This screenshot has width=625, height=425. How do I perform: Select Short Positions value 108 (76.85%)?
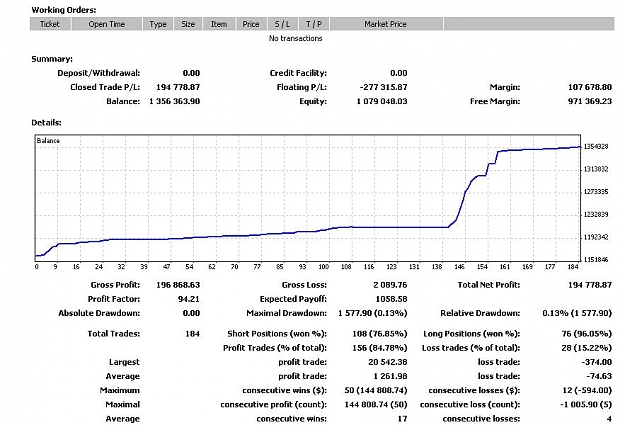point(380,334)
